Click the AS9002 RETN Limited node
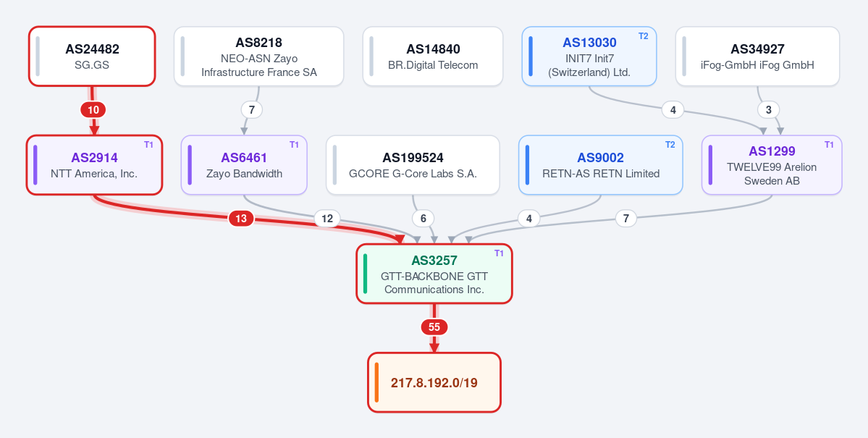868x438 pixels. (x=601, y=165)
